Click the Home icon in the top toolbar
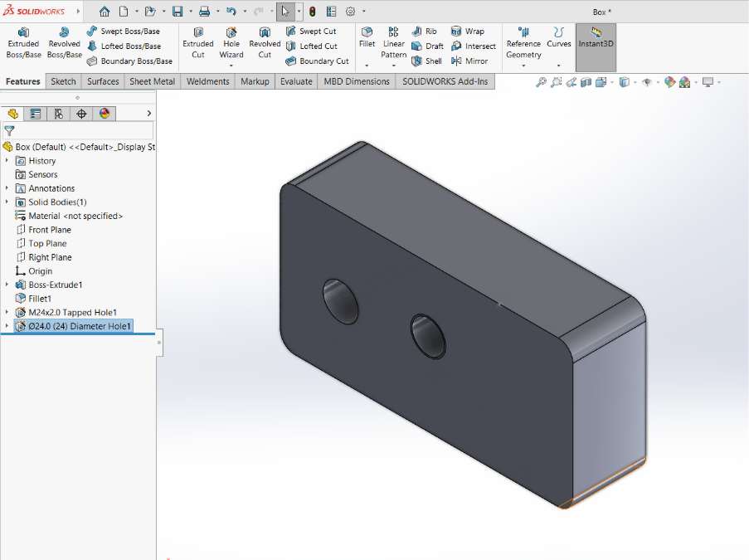 [105, 12]
